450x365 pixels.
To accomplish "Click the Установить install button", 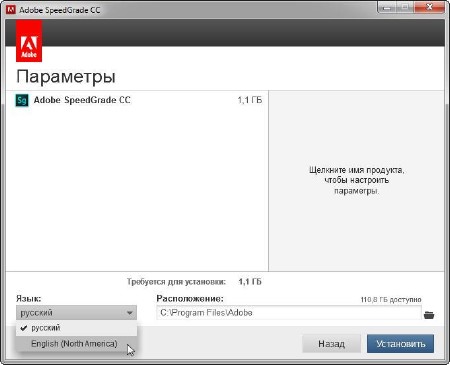I will click(401, 344).
